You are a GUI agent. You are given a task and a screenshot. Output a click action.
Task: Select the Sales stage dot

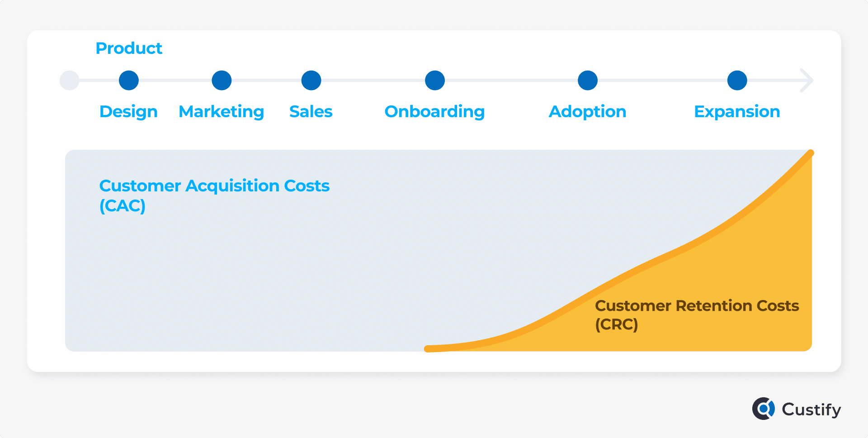click(311, 81)
